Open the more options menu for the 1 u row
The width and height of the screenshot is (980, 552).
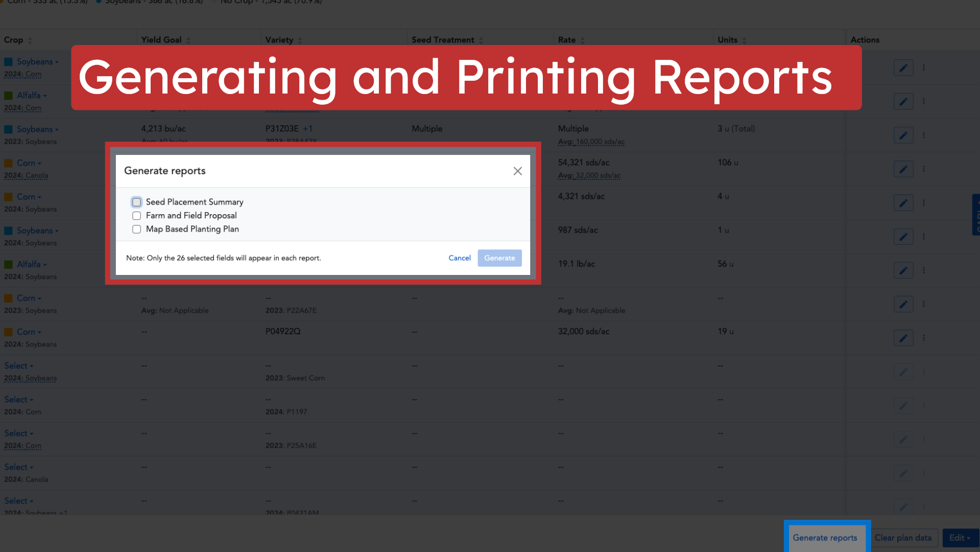[924, 236]
